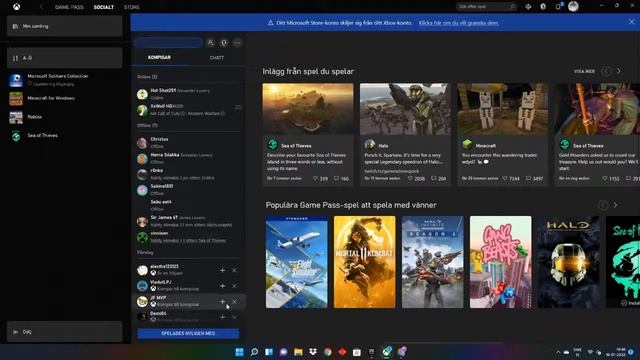
Task: Open the Windows Start menu on the taskbar
Action: click(240, 352)
